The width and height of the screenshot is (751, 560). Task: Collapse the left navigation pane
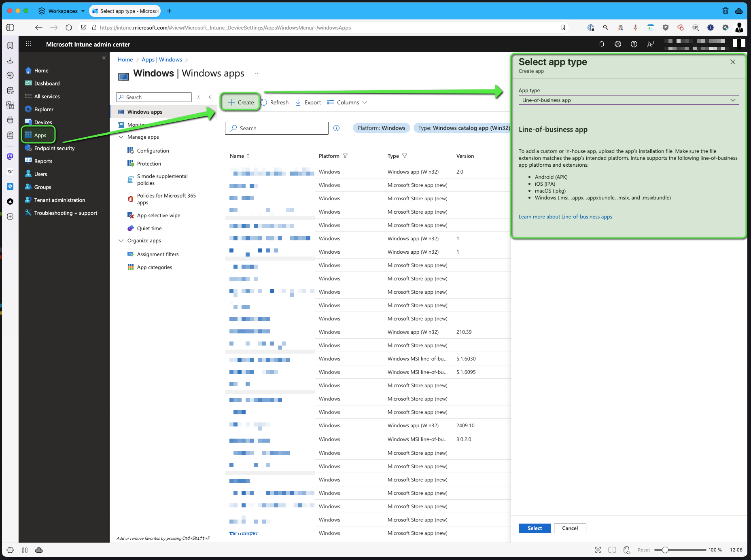104,58
